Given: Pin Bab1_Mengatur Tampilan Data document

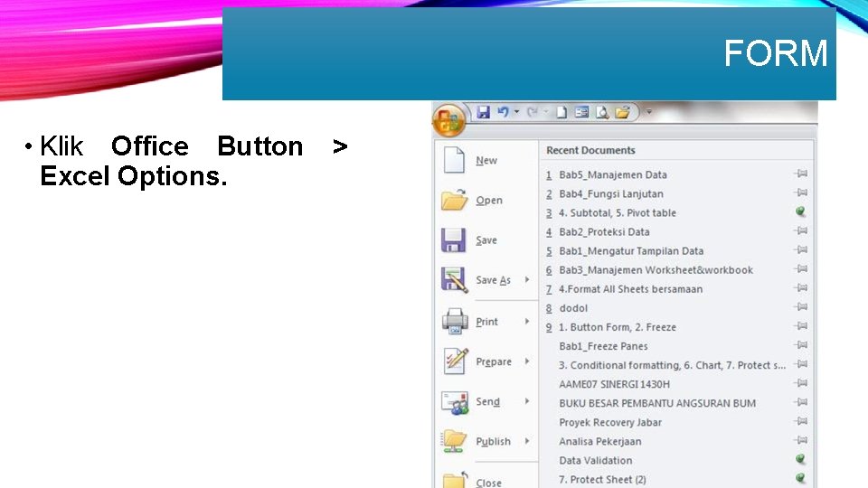Looking at the screenshot, I should [800, 250].
